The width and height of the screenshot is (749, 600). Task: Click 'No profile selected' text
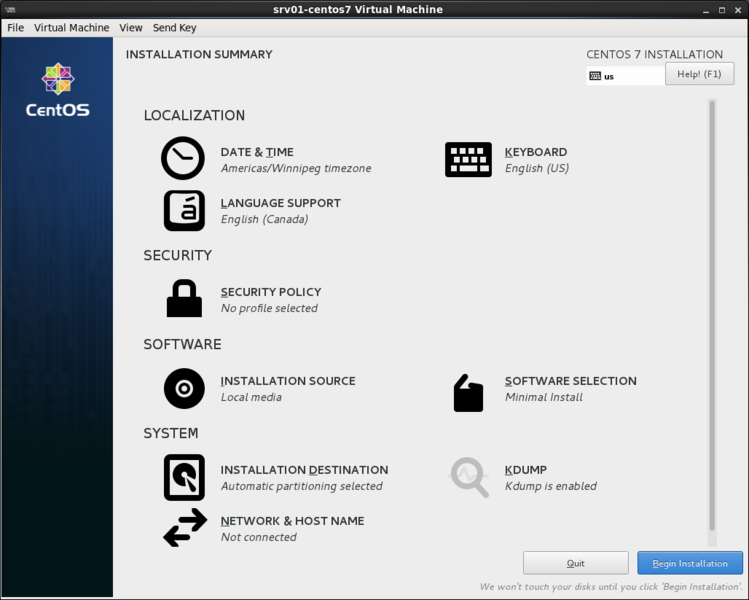click(x=269, y=308)
